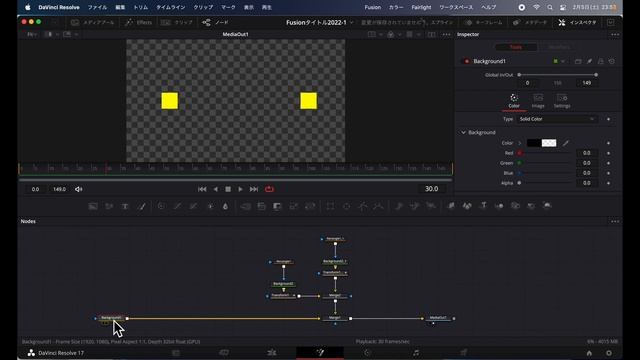Toggle keyframe diamond for Type parameter
This screenshot has height=360, width=640.
(x=608, y=119)
